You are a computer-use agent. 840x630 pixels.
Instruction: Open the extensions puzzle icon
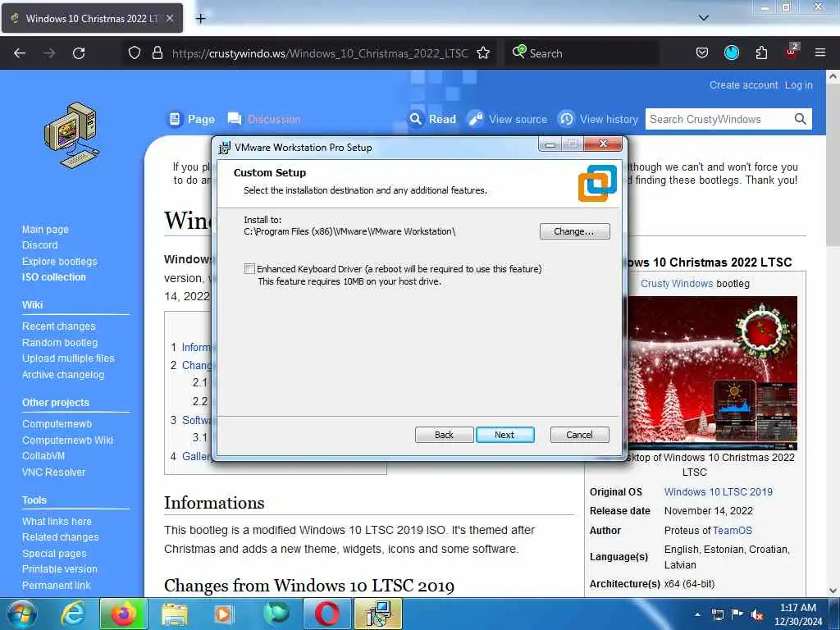point(761,52)
